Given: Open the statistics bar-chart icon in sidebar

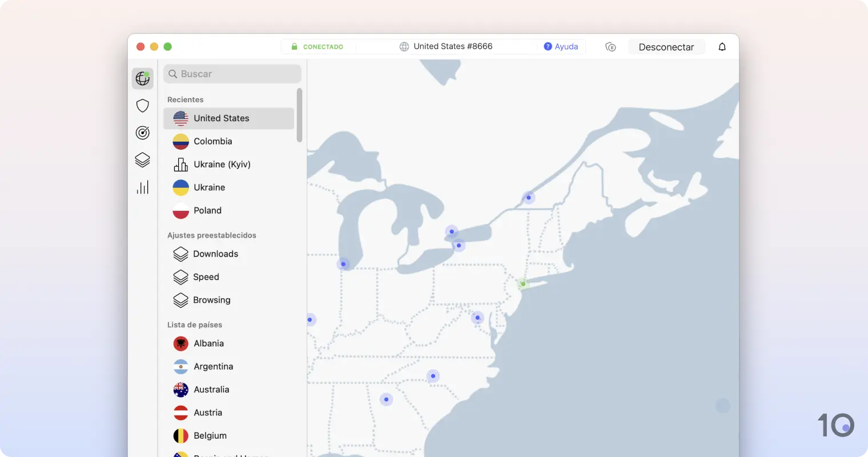Looking at the screenshot, I should click(x=142, y=187).
